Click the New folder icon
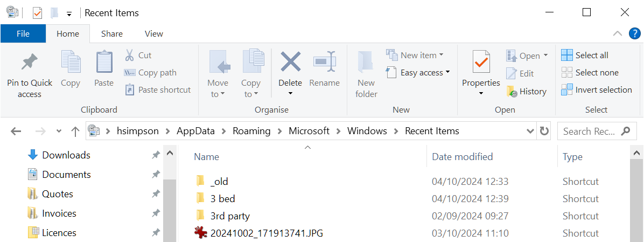The height and width of the screenshot is (242, 644). [365, 63]
